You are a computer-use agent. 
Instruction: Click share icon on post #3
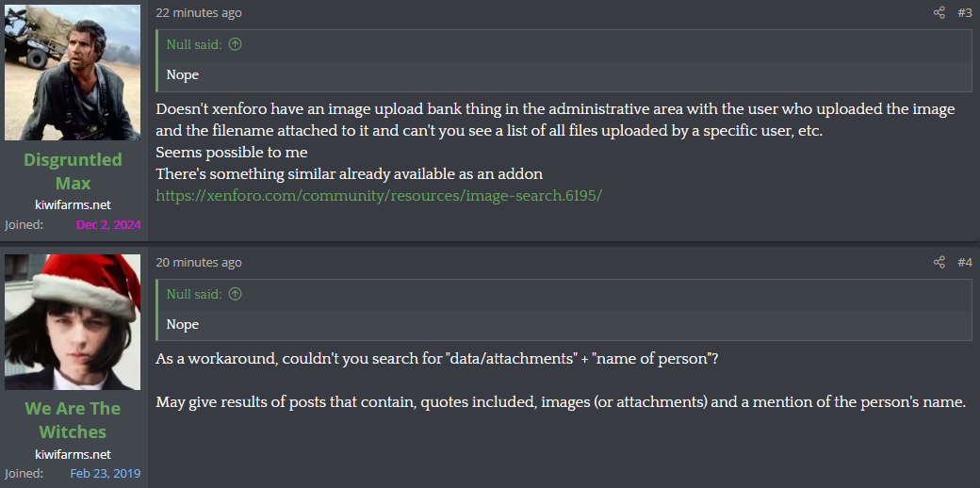coord(939,12)
